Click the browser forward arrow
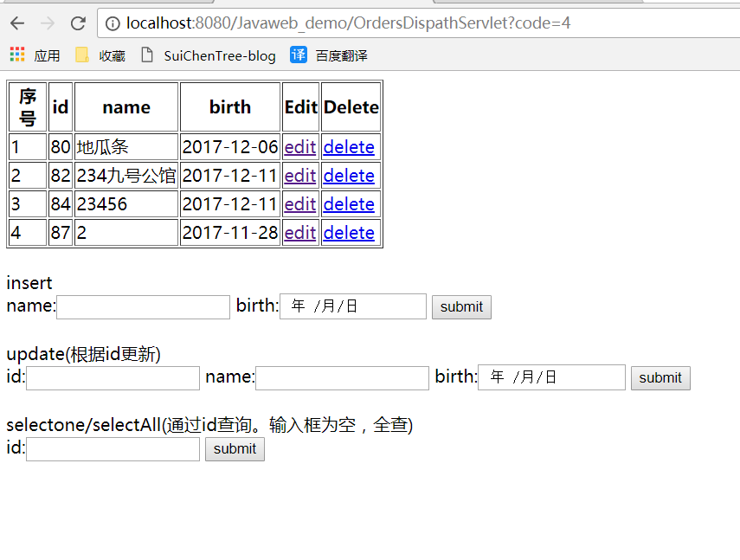Image resolution: width=740 pixels, height=560 pixels. [48, 23]
